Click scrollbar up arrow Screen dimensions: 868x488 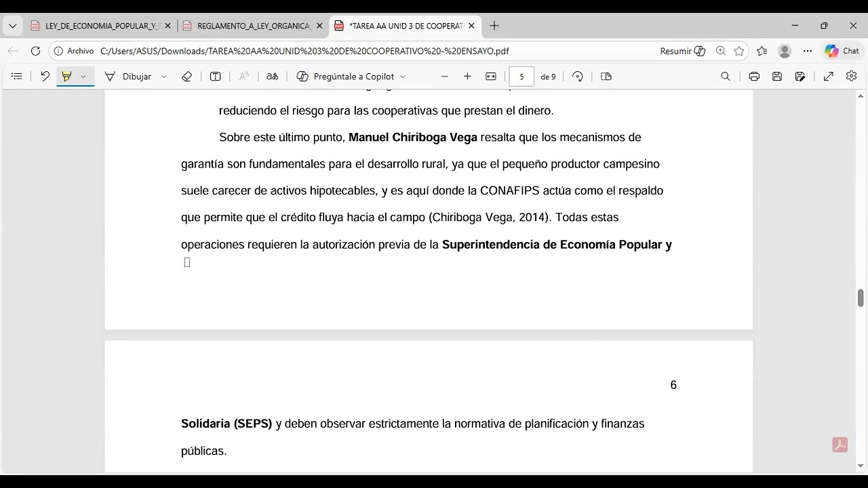tap(861, 96)
